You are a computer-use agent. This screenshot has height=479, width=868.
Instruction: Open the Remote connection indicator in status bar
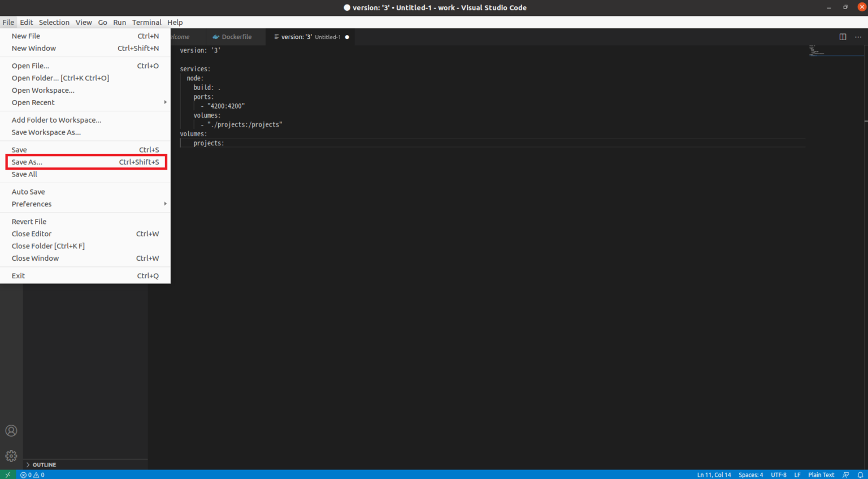pyautogui.click(x=7, y=474)
